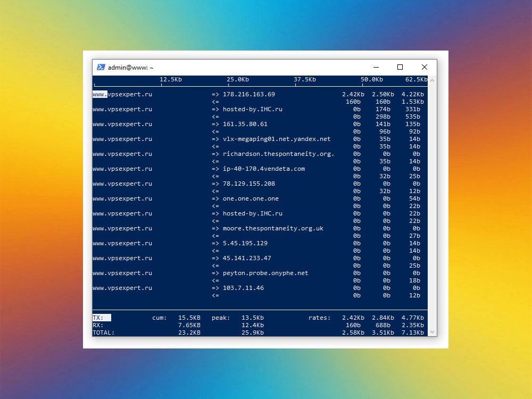The width and height of the screenshot is (532, 399).
Task: Click the minimize window button
Action: [376, 67]
